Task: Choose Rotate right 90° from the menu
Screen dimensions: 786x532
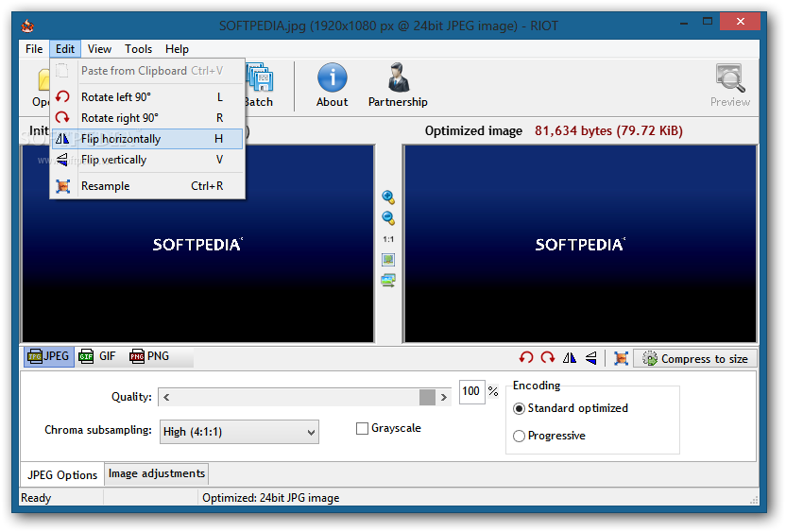Action: [x=147, y=118]
